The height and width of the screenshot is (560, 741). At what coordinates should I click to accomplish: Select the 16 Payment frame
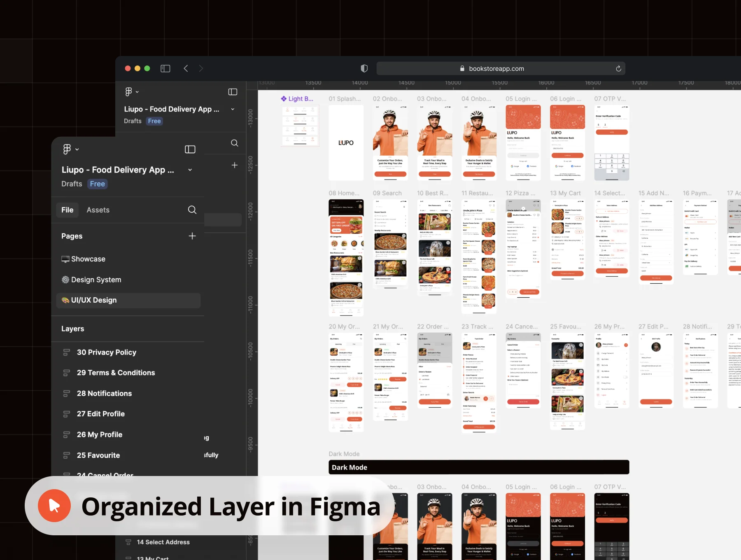(x=700, y=237)
